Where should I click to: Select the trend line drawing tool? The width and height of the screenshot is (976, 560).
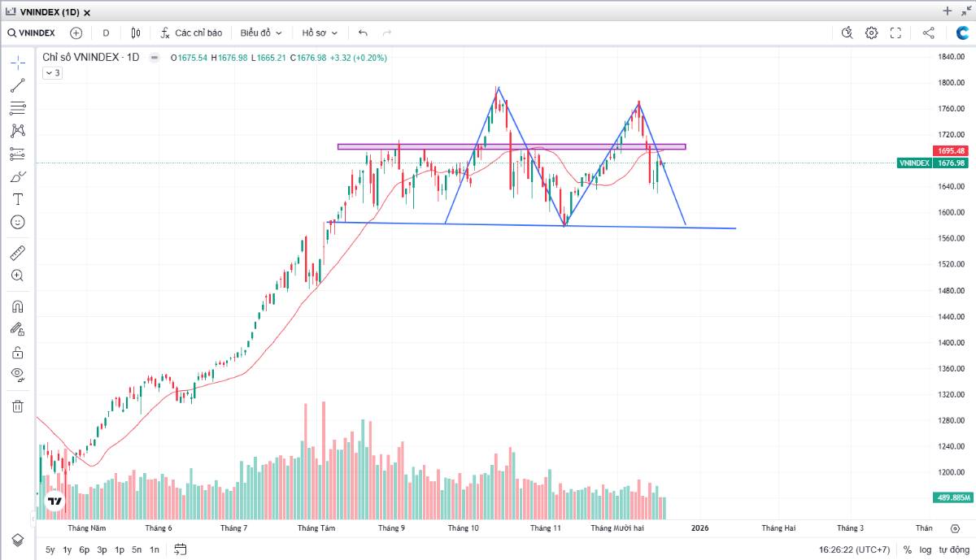(17, 85)
